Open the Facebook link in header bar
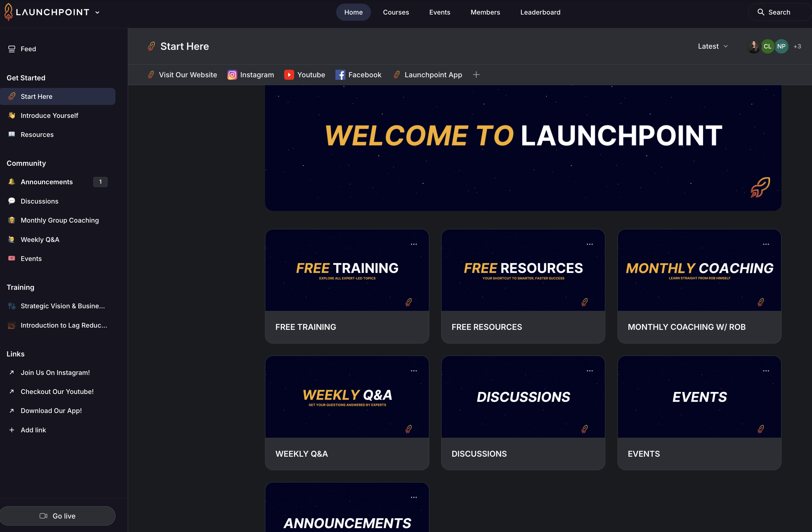812x532 pixels. point(358,75)
